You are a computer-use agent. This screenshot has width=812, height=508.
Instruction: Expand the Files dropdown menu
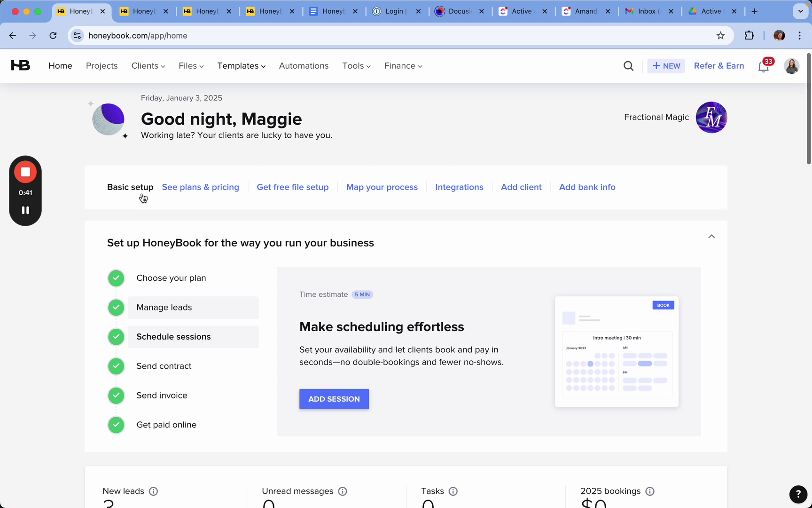pyautogui.click(x=191, y=66)
